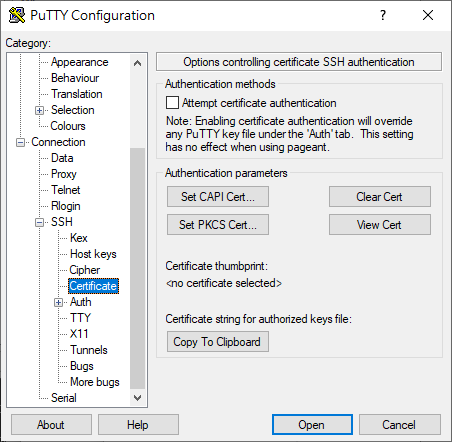Click the certificate SSH authentication options header
The height and width of the screenshot is (442, 452).
pos(299,62)
